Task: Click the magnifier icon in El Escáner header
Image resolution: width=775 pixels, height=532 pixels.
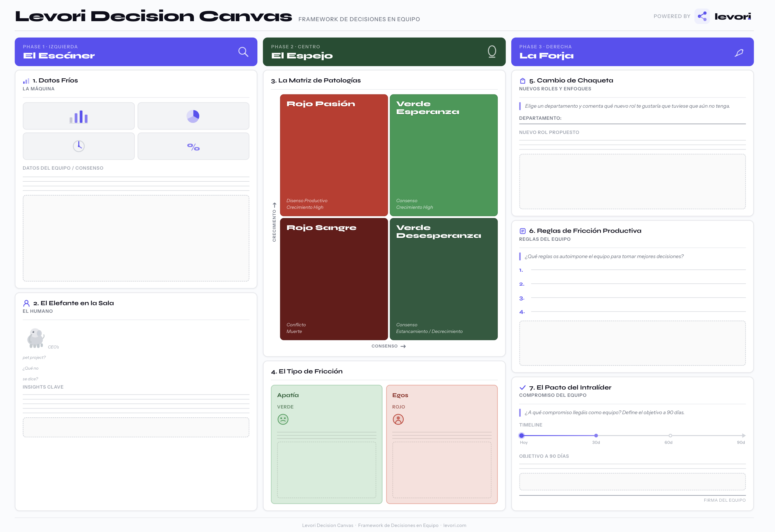Action: coord(243,52)
